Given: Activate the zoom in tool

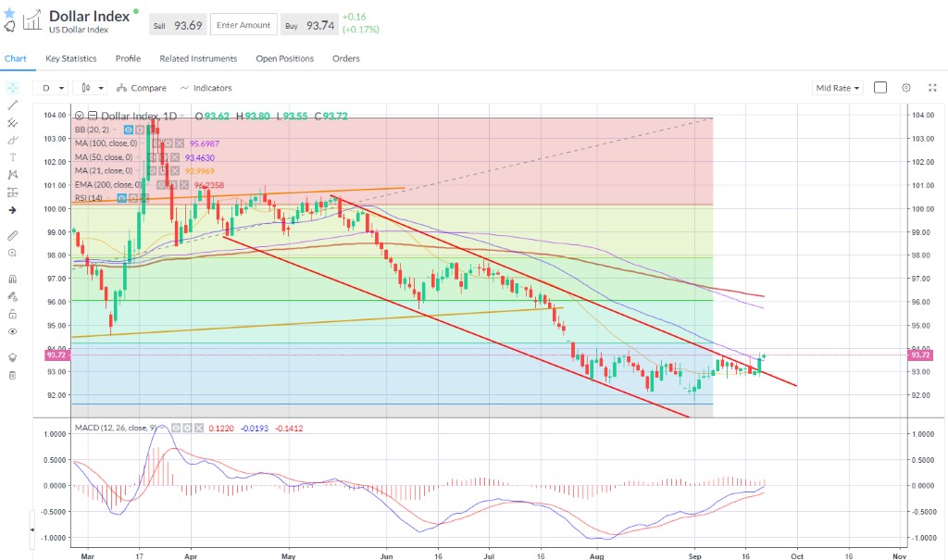Looking at the screenshot, I should [12, 253].
